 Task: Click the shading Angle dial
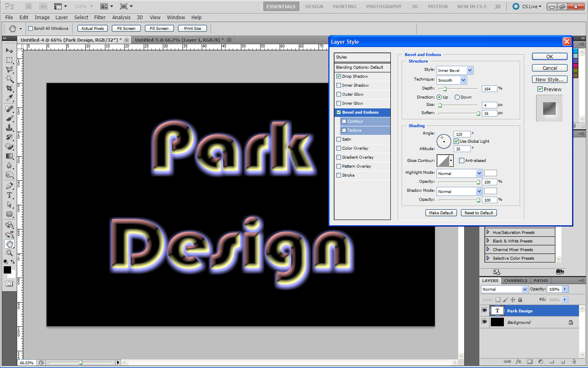[x=444, y=141]
